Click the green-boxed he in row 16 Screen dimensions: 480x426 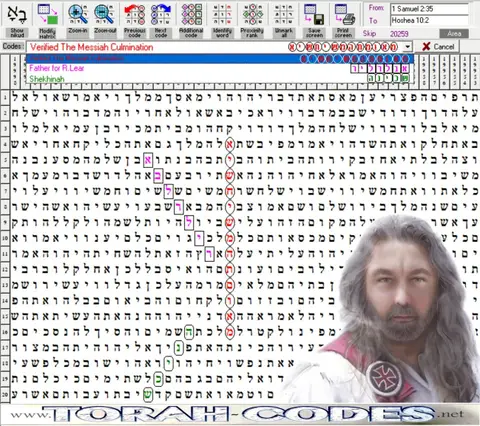(x=189, y=332)
